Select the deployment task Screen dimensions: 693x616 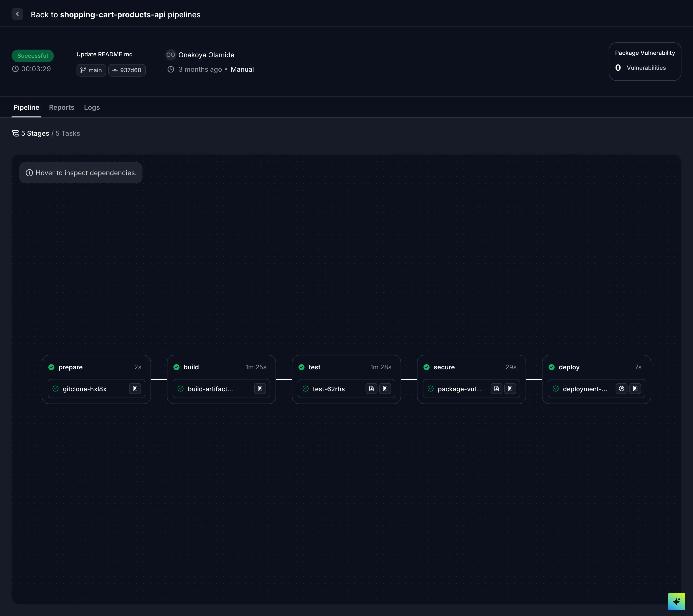pyautogui.click(x=597, y=389)
